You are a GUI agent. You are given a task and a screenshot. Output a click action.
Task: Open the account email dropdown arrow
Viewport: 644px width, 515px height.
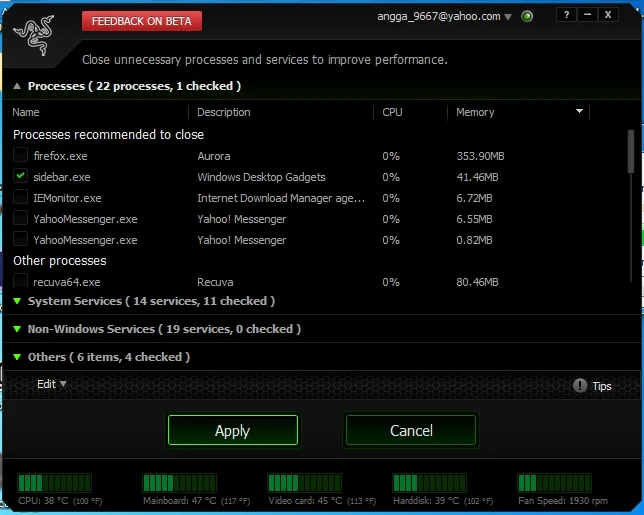click(x=508, y=17)
